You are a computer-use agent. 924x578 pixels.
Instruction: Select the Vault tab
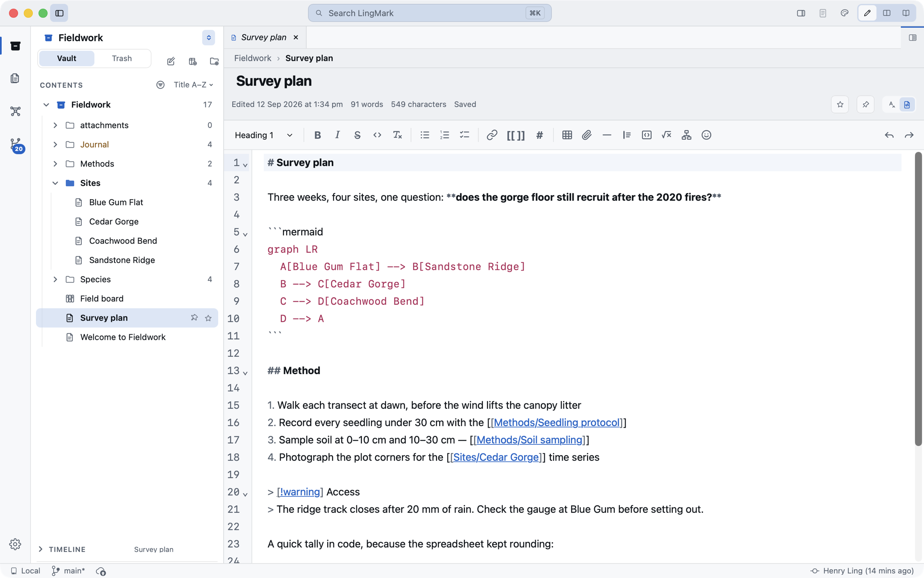pyautogui.click(x=67, y=58)
